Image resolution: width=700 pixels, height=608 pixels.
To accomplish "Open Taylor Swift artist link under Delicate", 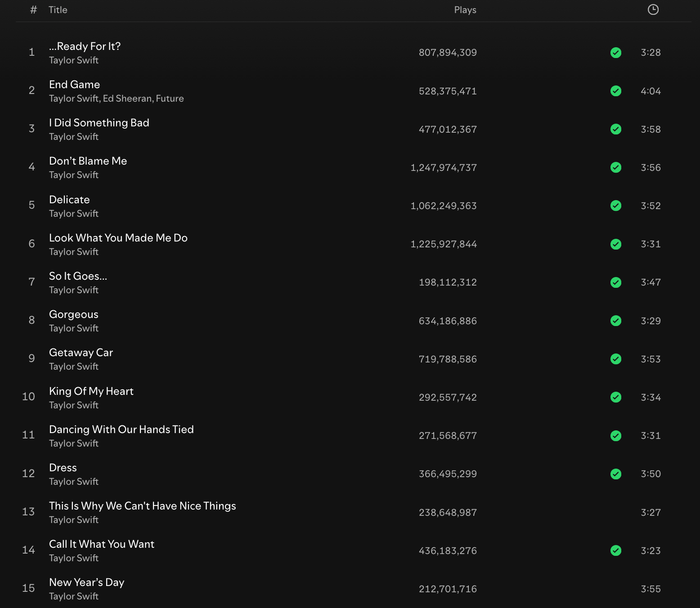I will pyautogui.click(x=74, y=214).
